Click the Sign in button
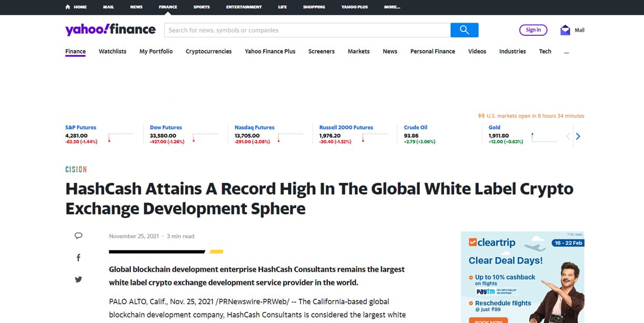 coord(533,30)
